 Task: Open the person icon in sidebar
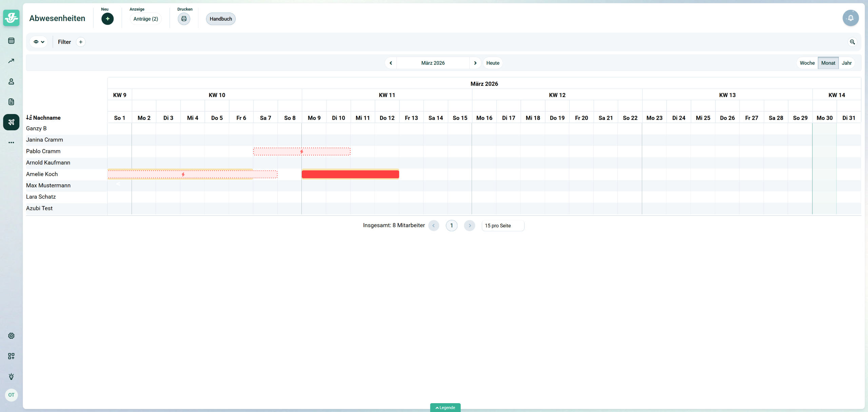click(x=11, y=81)
